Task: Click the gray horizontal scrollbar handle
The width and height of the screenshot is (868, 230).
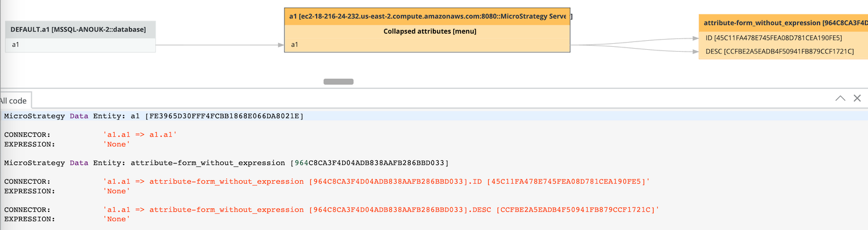Action: (339, 82)
